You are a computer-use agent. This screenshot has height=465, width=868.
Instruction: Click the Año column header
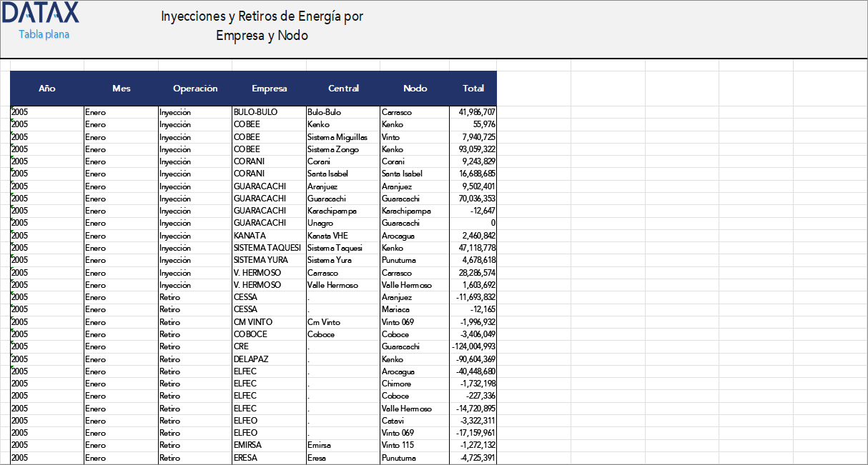pyautogui.click(x=46, y=89)
